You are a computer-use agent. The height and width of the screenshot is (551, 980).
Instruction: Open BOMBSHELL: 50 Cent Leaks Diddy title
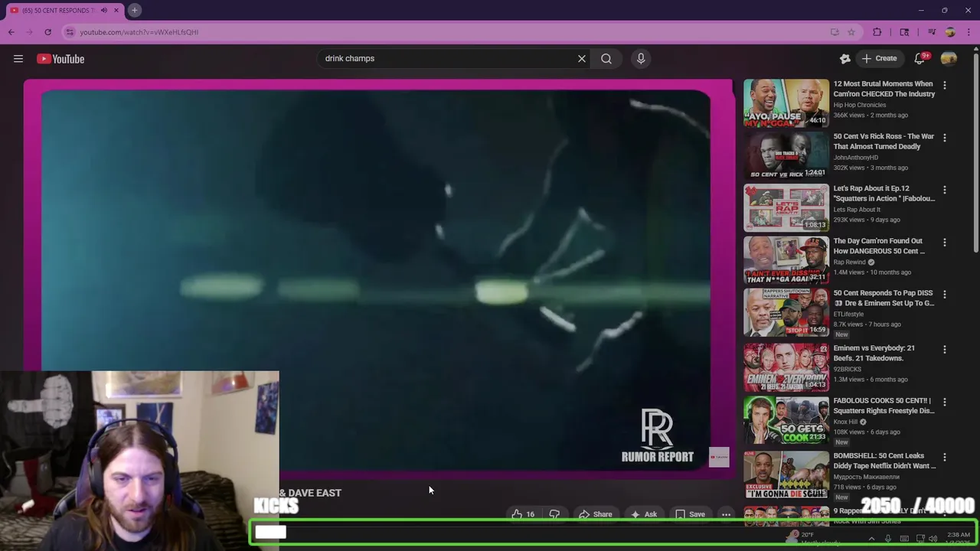pyautogui.click(x=884, y=461)
